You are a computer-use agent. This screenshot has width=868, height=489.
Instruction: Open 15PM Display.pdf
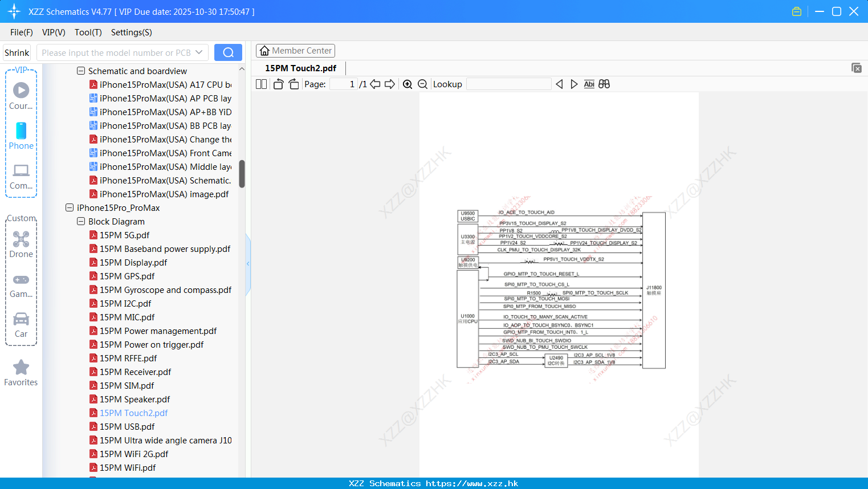(x=133, y=263)
